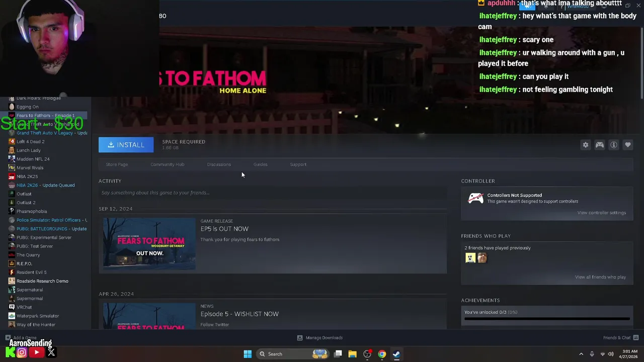
Task: Open first friend avatar in Friends Who Play
Action: (x=470, y=258)
